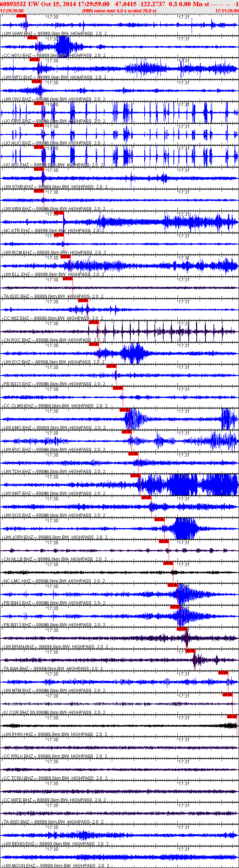The width and height of the screenshot is (239, 868).
Task: Select the TA.I04A.BHZ station label
Action: coord(17,669)
